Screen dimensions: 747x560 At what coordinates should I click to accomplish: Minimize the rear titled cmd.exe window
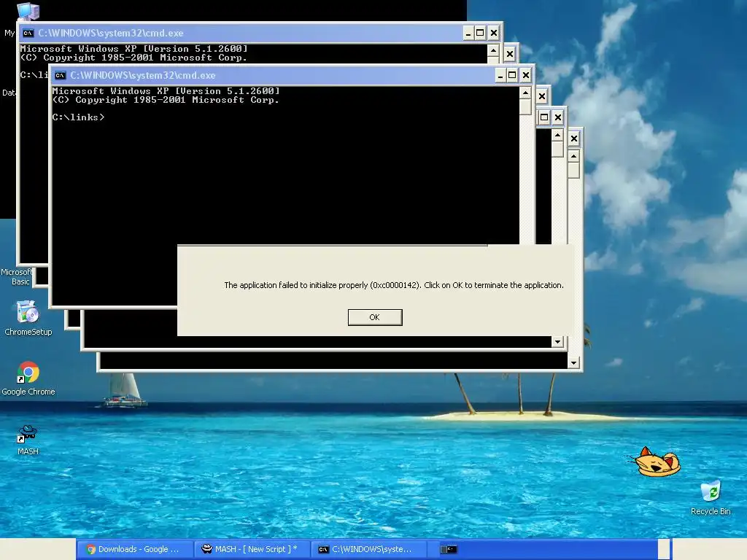pyautogui.click(x=468, y=33)
